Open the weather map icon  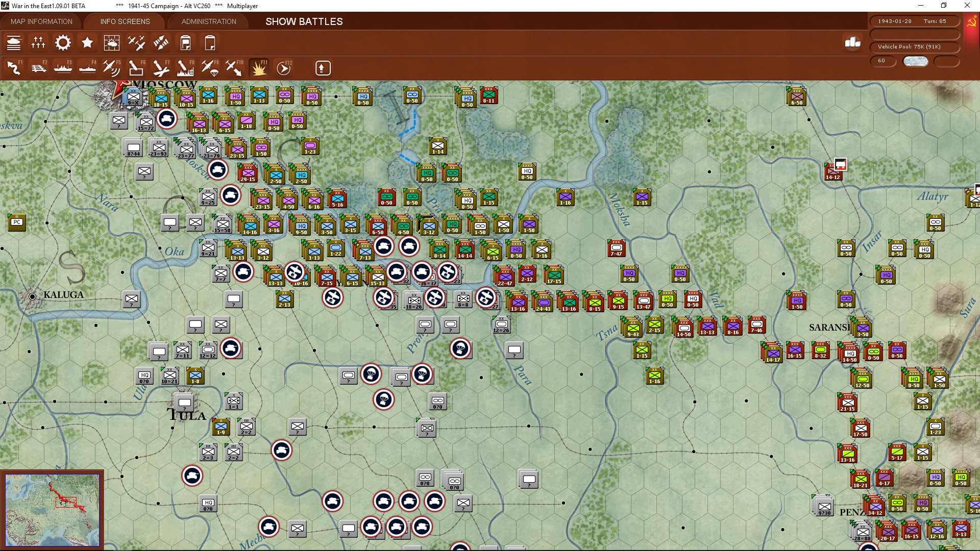point(112,43)
